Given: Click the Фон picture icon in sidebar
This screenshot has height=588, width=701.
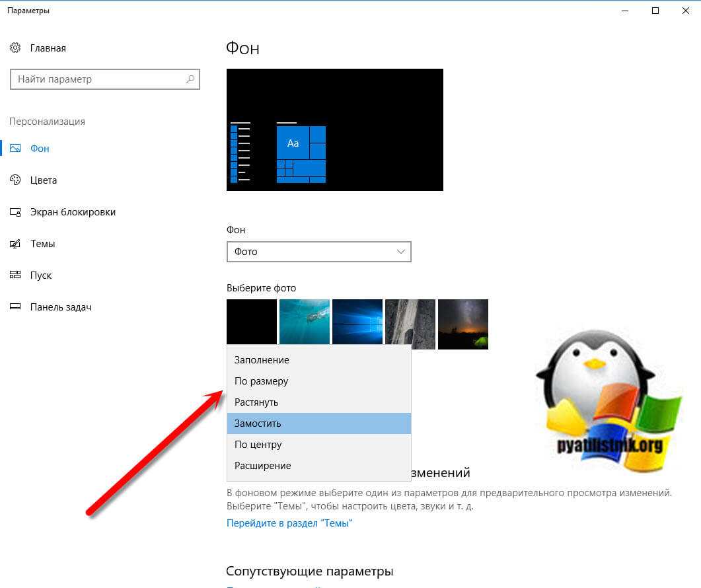Looking at the screenshot, I should point(15,149).
